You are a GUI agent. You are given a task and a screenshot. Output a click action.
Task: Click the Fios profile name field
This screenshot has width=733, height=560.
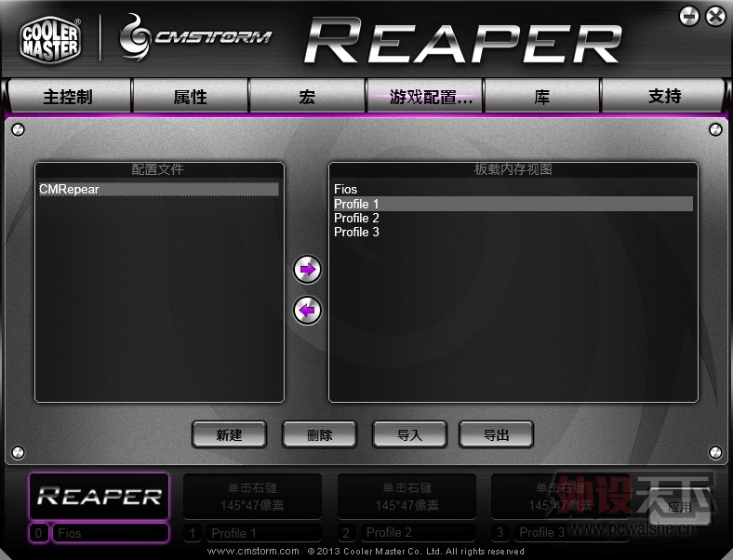coord(111,533)
